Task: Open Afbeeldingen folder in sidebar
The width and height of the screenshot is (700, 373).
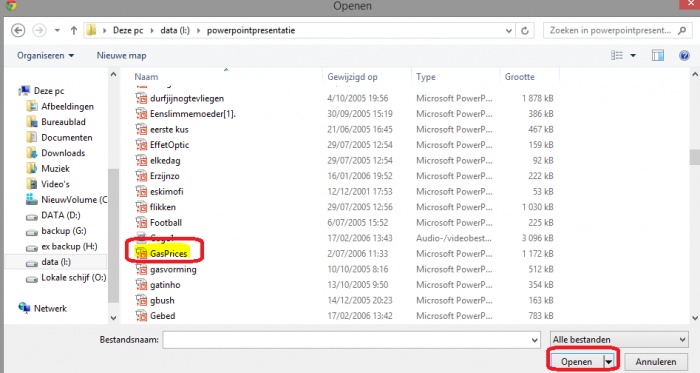Action: point(67,107)
